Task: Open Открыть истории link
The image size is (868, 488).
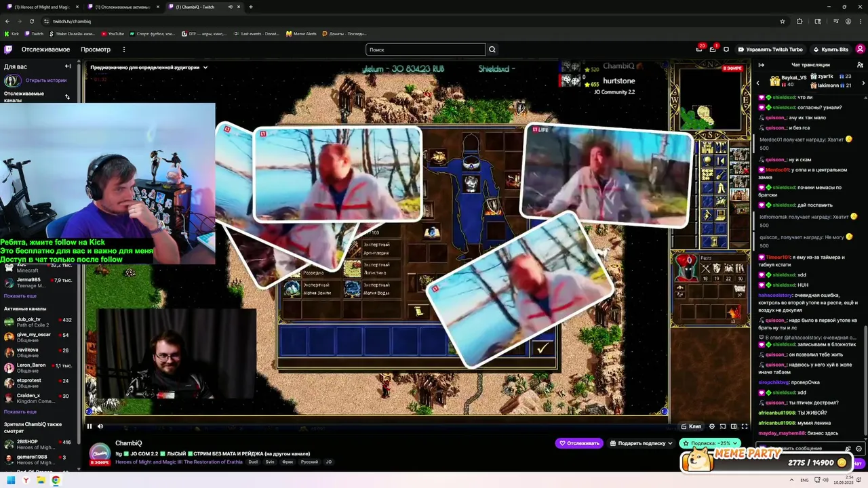Action: (x=46, y=80)
